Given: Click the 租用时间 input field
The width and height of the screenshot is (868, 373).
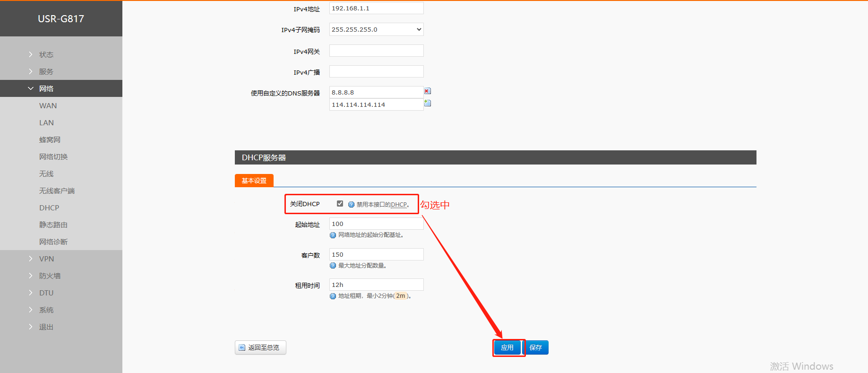Looking at the screenshot, I should coord(376,285).
